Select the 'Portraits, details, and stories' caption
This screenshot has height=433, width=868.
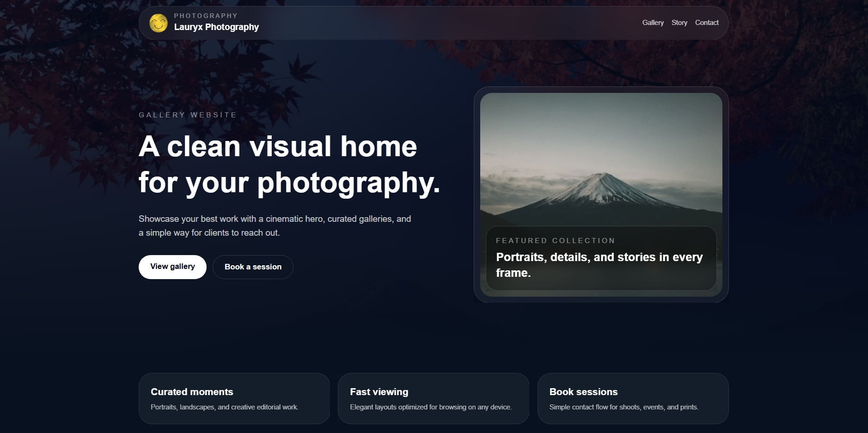(x=599, y=265)
